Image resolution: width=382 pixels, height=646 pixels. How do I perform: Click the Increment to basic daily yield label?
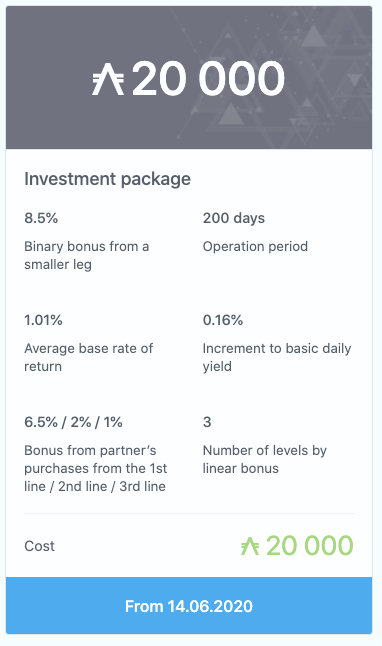(x=277, y=357)
